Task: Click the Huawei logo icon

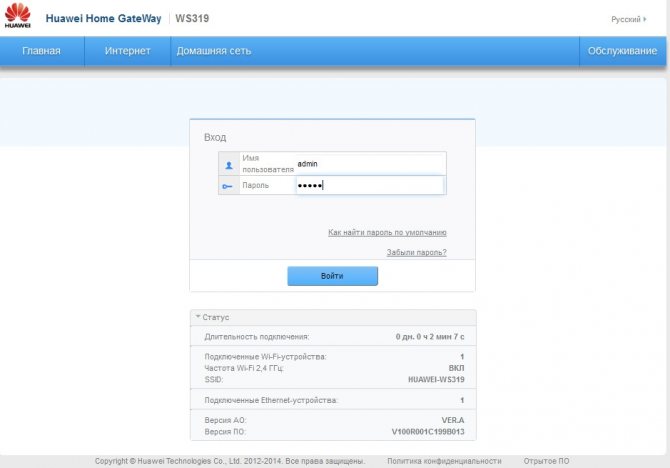Action: (18, 15)
